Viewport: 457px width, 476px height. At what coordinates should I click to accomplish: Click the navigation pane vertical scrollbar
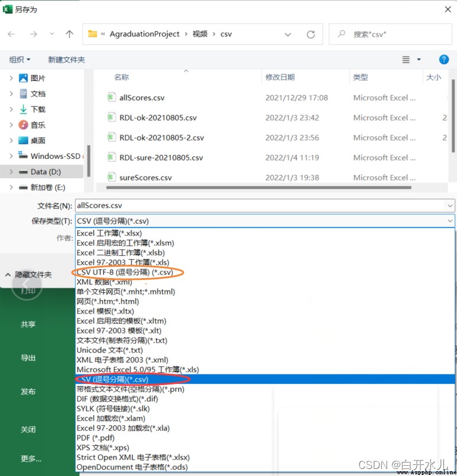tap(89, 161)
